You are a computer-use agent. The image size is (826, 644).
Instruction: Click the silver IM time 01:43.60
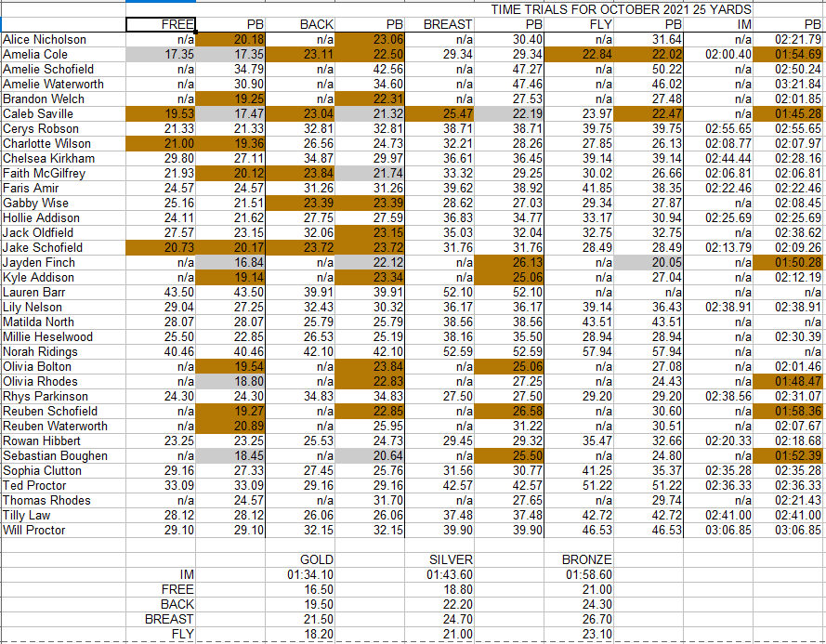click(x=439, y=574)
